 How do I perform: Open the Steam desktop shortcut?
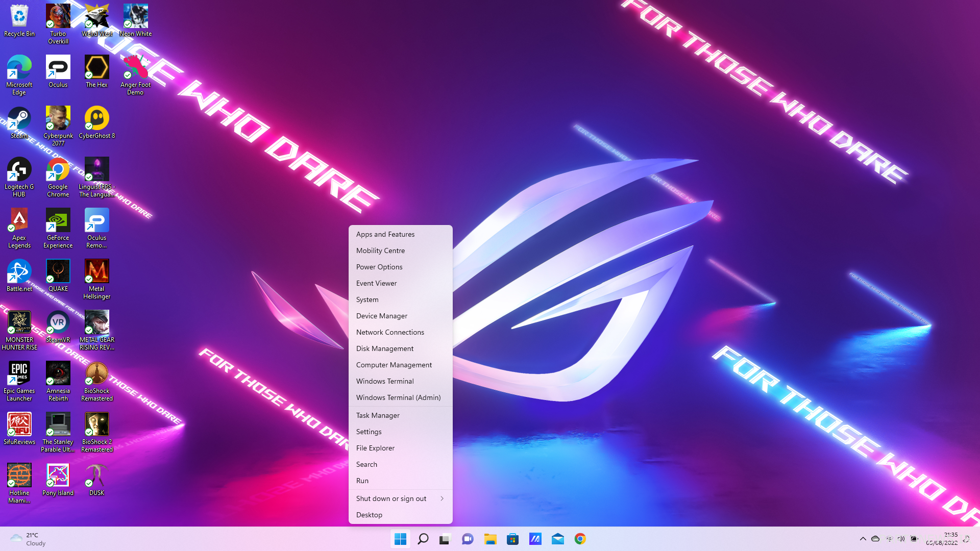pyautogui.click(x=19, y=121)
